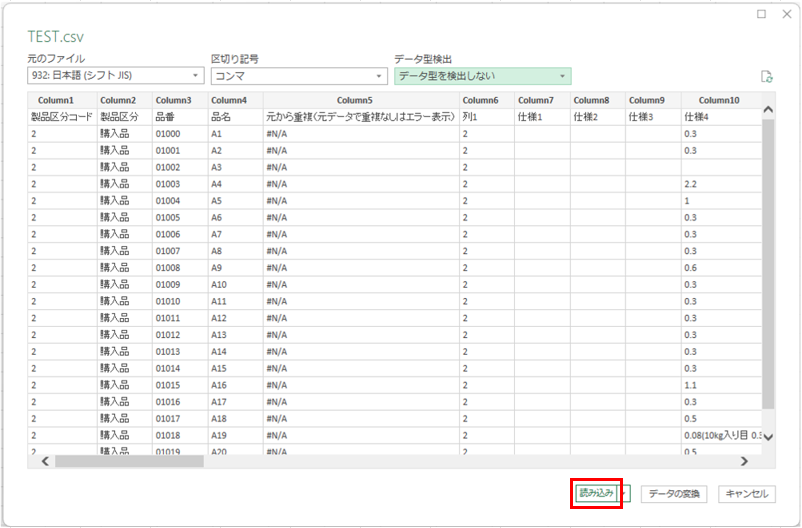Click the horizontal scrollbar right arrow
Viewport: 802px width, 528px height.
743,461
